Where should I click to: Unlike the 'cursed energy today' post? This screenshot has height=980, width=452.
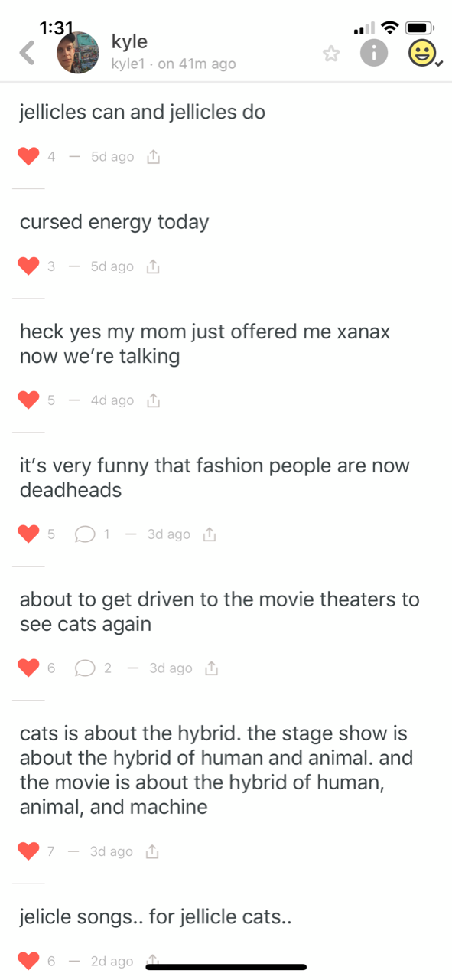[28, 266]
